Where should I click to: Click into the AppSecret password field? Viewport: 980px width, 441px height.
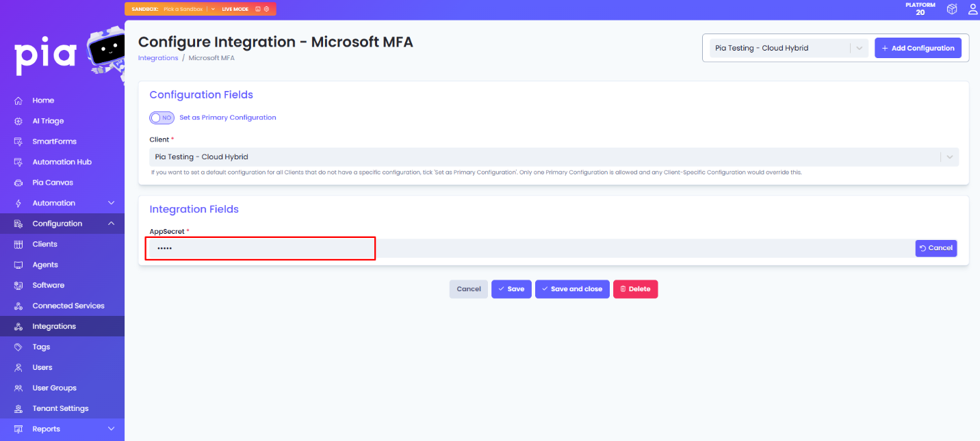(260, 248)
